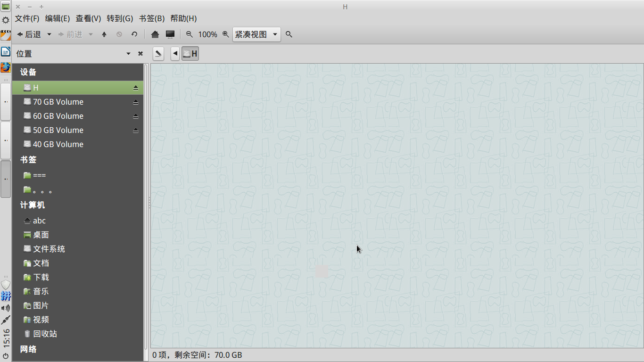
Task: Click the H path bar button
Action: (x=190, y=54)
